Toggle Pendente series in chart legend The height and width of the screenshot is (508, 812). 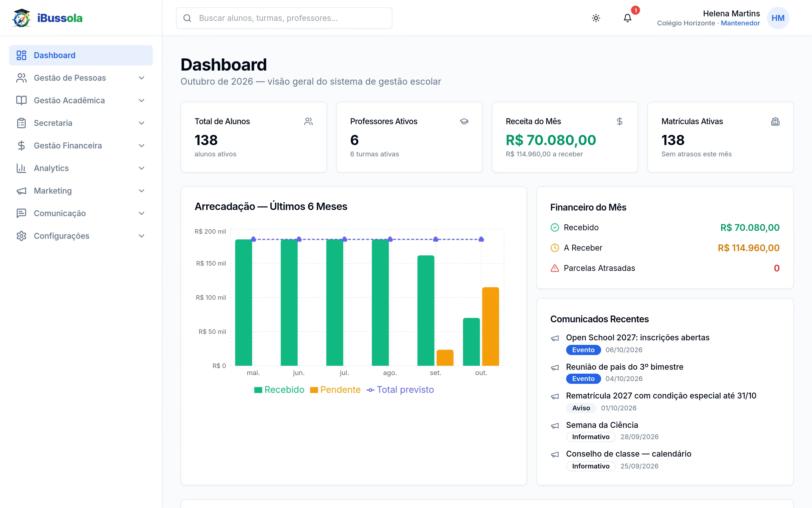[335, 390]
